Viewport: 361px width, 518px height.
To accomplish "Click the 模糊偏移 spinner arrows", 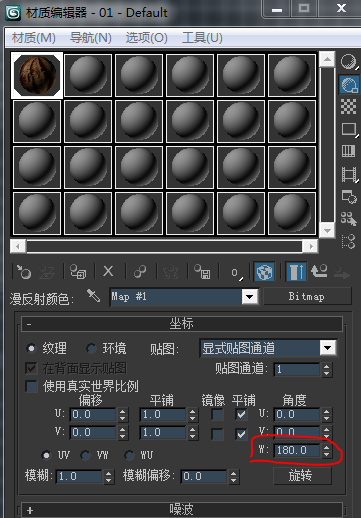I will (233, 477).
